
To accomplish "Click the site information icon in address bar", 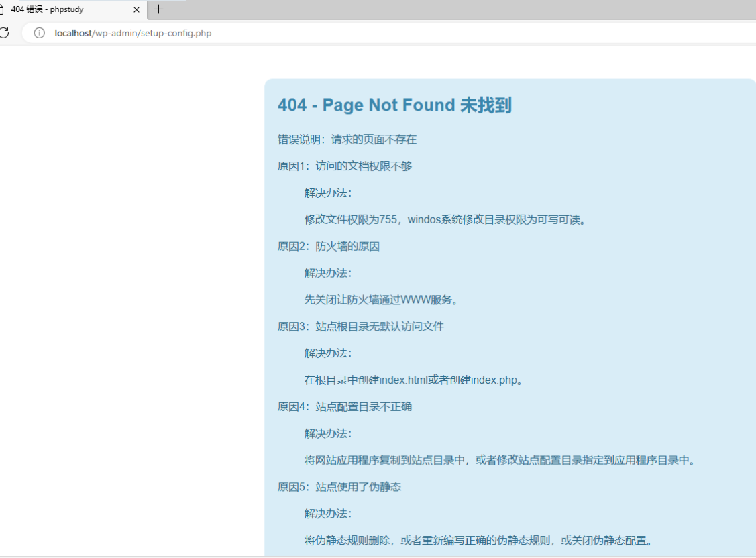I will (x=40, y=33).
